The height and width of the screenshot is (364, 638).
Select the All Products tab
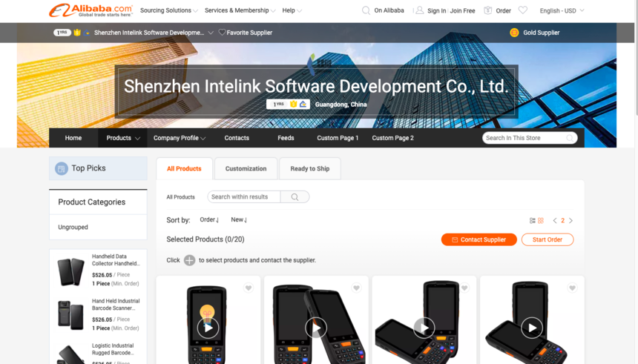[184, 168]
